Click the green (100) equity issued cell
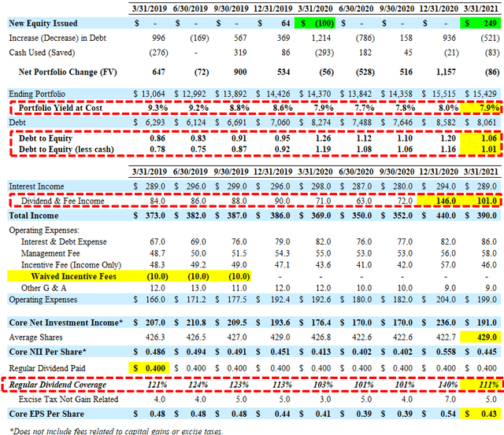This screenshot has width=504, height=435. click(315, 24)
